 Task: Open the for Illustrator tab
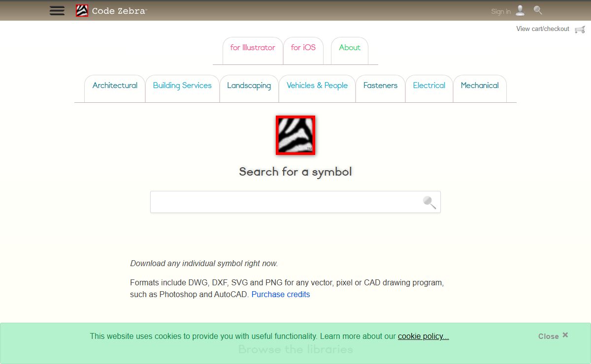click(253, 51)
